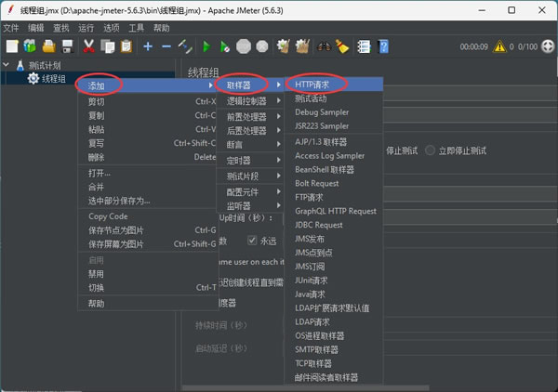
Task: Choose BeanShell 取样器 entry
Action: 334,169
